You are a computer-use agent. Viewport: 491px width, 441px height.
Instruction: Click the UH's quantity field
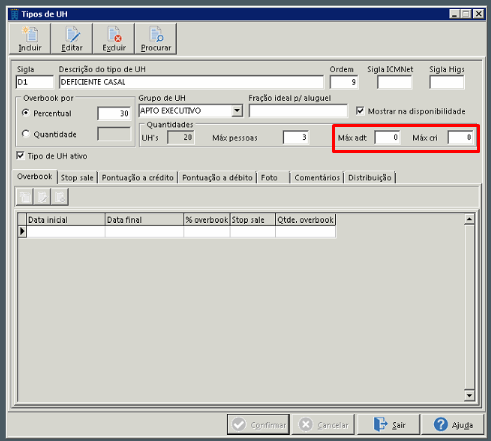pos(181,137)
